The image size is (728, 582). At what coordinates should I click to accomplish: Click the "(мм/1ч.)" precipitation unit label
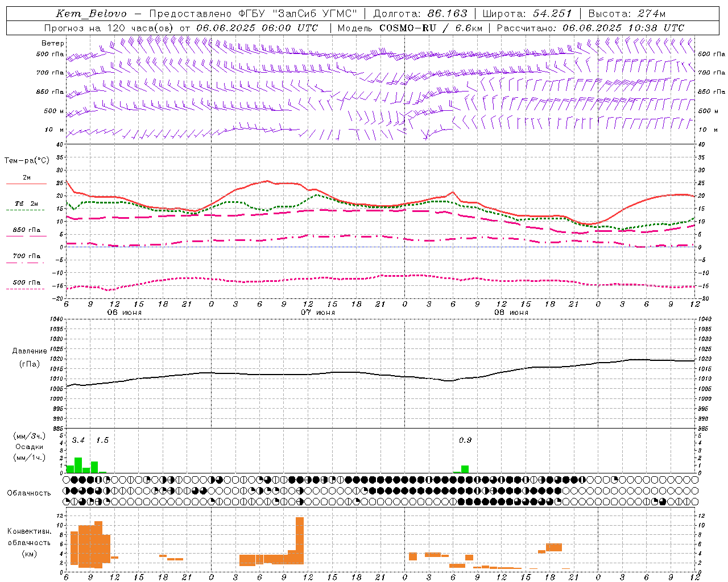pos(29,458)
